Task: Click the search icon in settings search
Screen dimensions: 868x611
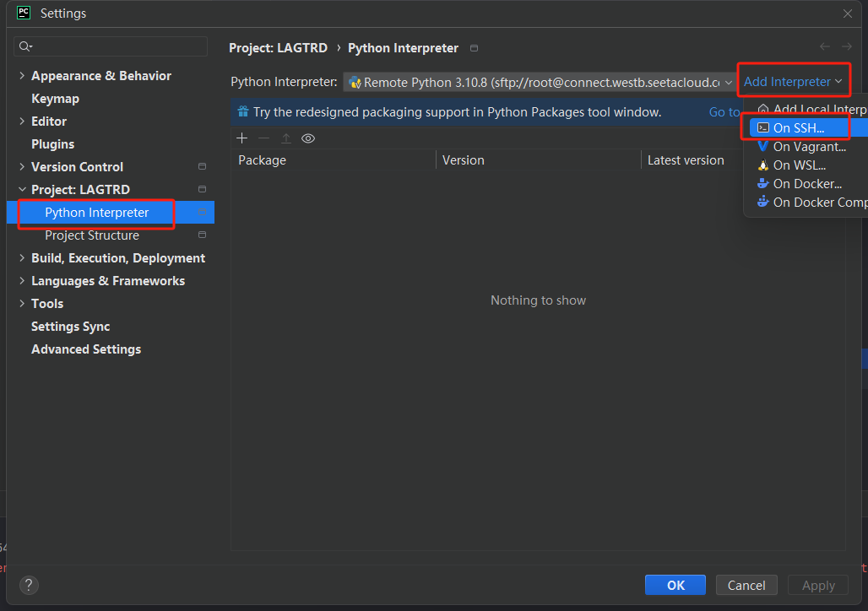Action: click(x=25, y=46)
